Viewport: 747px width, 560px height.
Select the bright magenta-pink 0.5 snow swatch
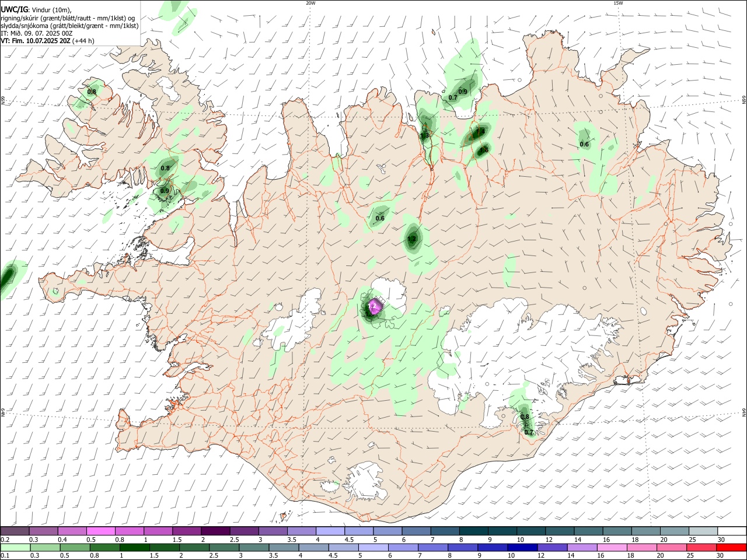pos(100,531)
